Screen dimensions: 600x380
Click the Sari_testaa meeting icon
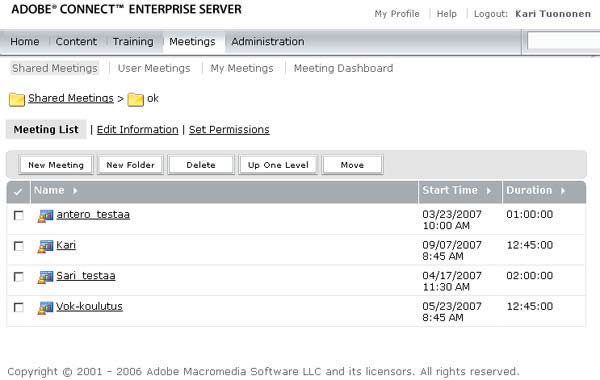(x=45, y=277)
